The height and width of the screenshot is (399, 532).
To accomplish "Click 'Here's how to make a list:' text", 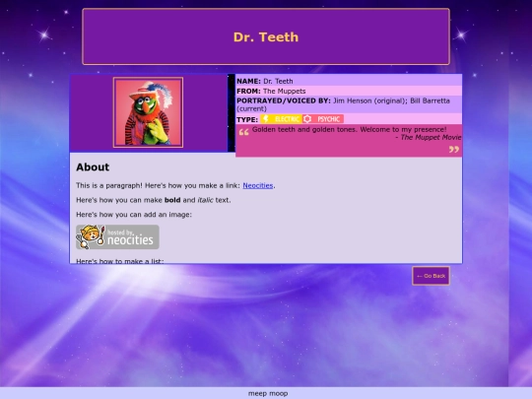I will click(120, 260).
